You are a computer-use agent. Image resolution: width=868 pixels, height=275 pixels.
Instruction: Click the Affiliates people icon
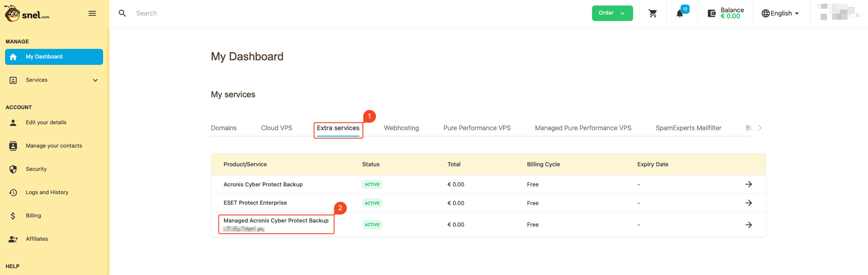point(13,239)
